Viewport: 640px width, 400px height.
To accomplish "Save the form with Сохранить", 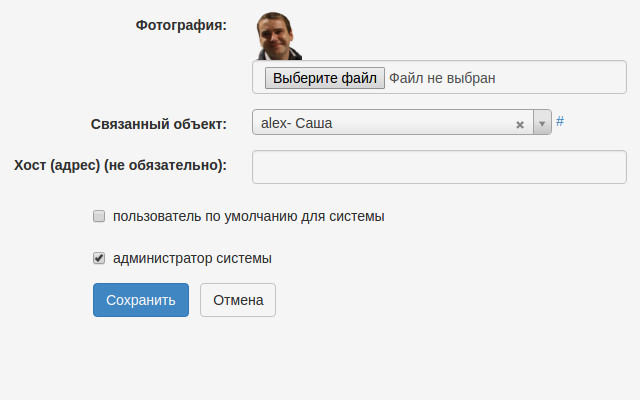I will pyautogui.click(x=141, y=299).
